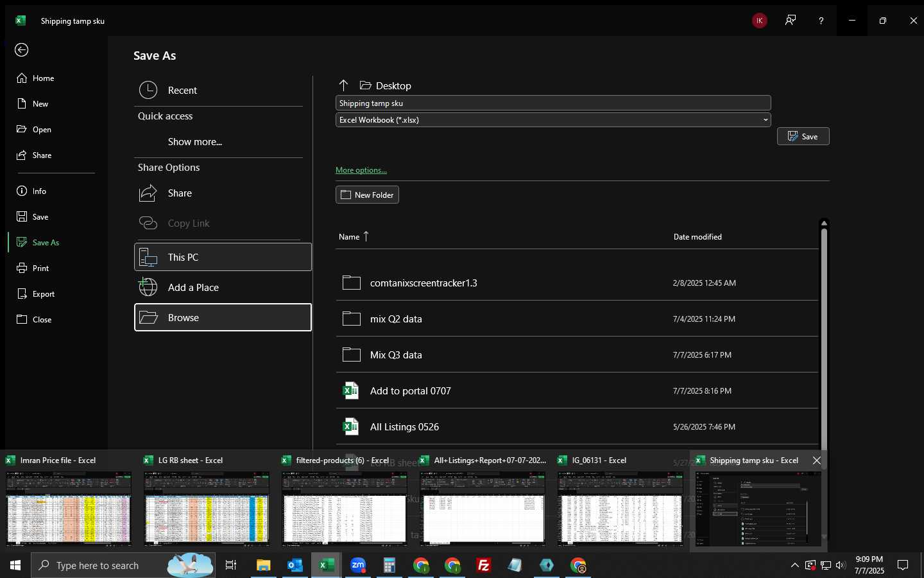Close Shipping tamp sku preview thumbnail
Screen dimensions: 924x578
click(816, 460)
